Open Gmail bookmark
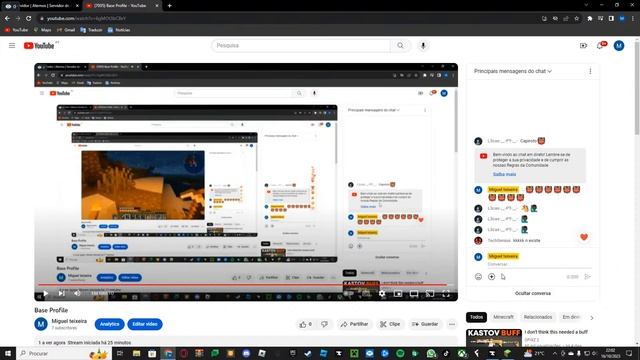 click(66, 30)
